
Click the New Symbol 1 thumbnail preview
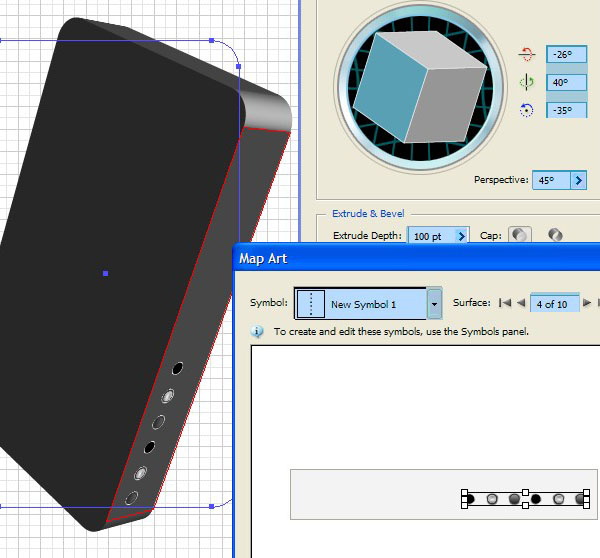pyautogui.click(x=311, y=304)
